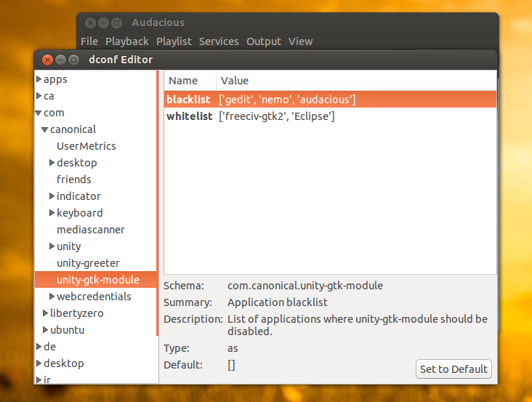Click the Set to Default button

(454, 369)
